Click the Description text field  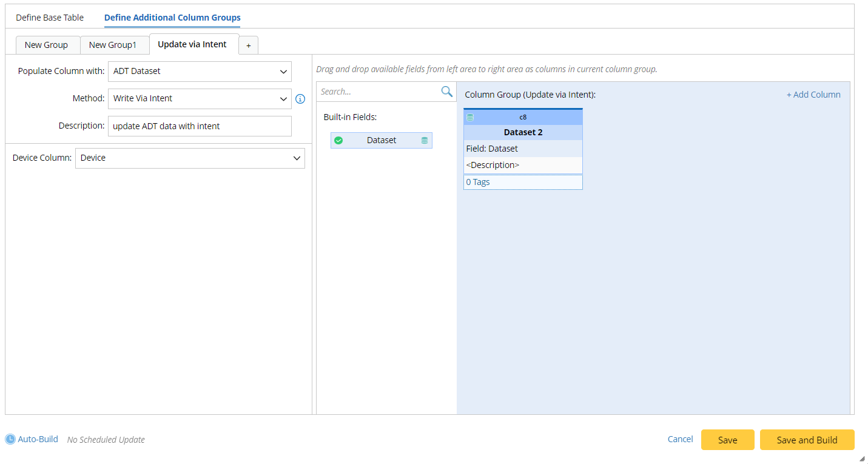[200, 126]
